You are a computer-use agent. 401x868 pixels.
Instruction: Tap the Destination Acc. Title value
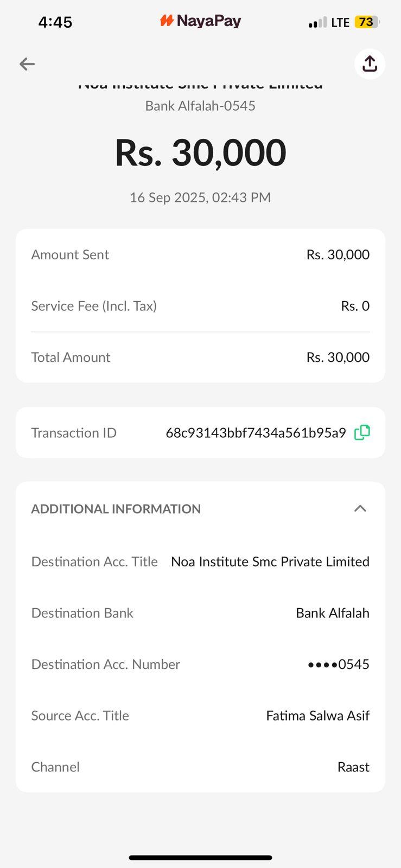coord(270,561)
